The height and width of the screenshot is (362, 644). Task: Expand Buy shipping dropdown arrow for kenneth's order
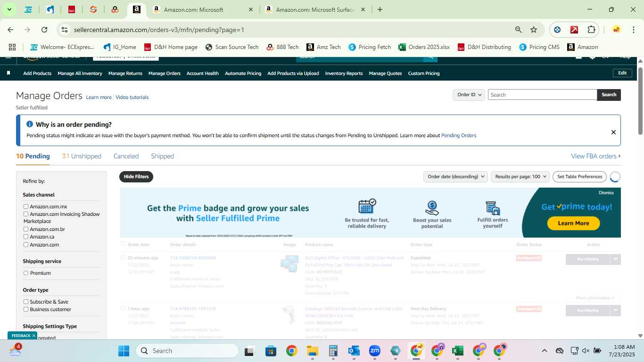[615, 310]
